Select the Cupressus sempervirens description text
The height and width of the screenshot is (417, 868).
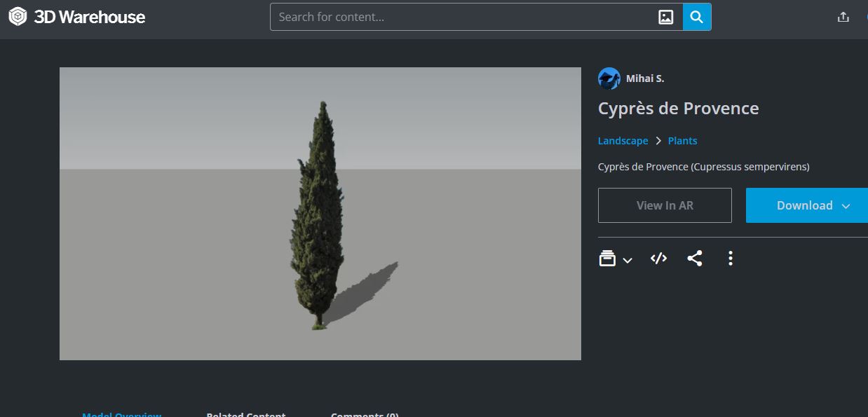(x=704, y=167)
